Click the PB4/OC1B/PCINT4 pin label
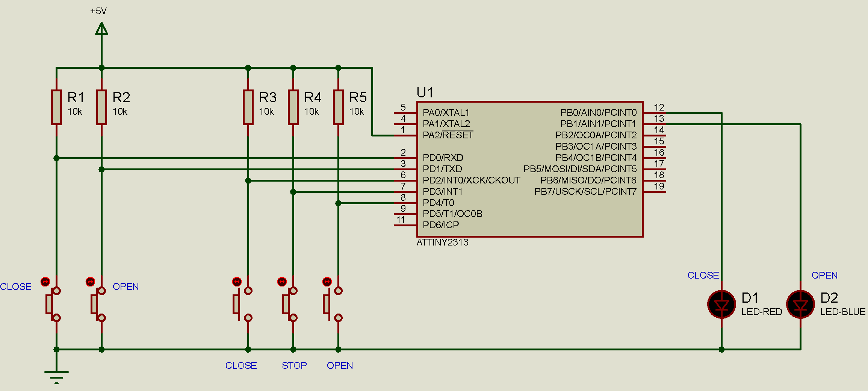 pyautogui.click(x=596, y=158)
